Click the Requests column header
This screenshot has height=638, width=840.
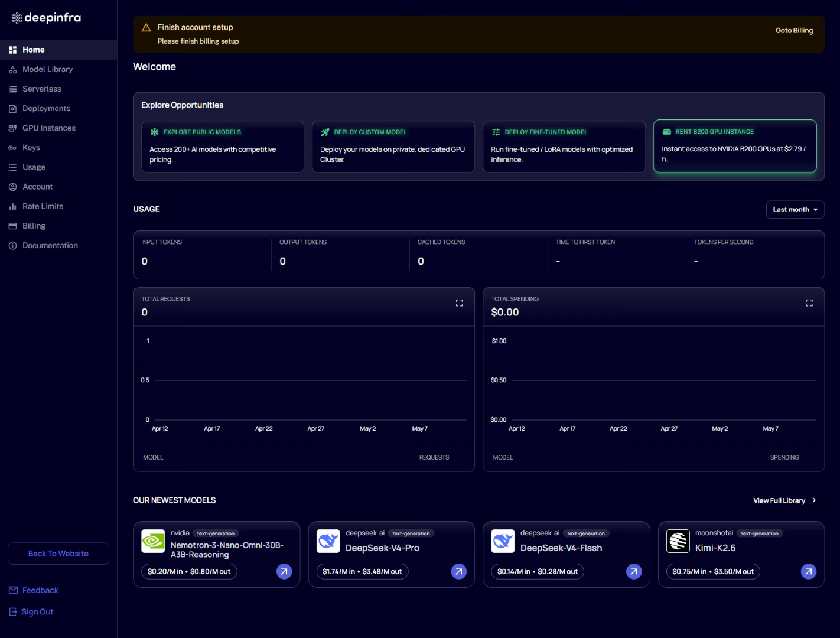(x=434, y=457)
